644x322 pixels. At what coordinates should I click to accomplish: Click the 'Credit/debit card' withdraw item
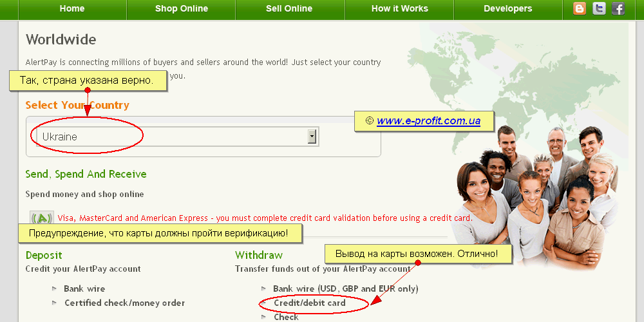(310, 303)
